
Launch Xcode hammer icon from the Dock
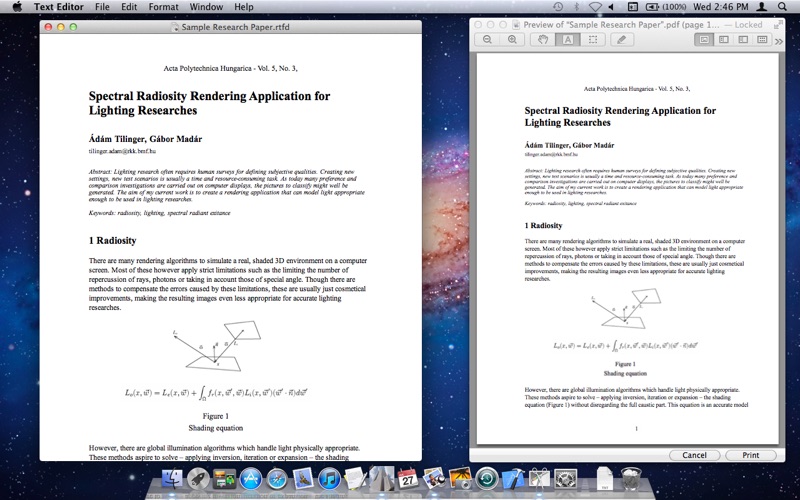pyautogui.click(x=513, y=479)
